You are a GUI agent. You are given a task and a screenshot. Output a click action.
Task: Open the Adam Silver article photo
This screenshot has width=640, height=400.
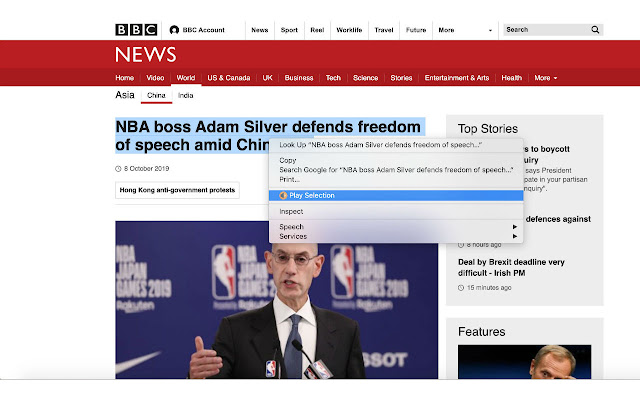pos(276,300)
